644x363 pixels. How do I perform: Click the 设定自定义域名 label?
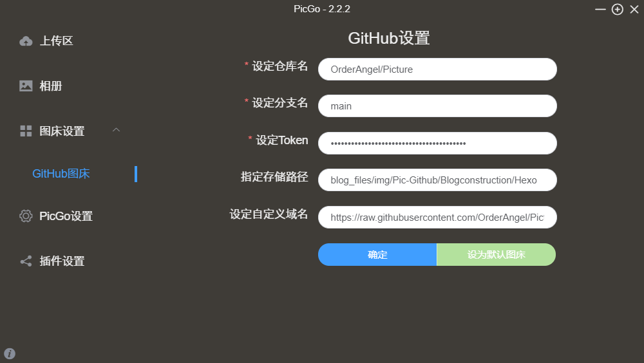[x=269, y=214]
